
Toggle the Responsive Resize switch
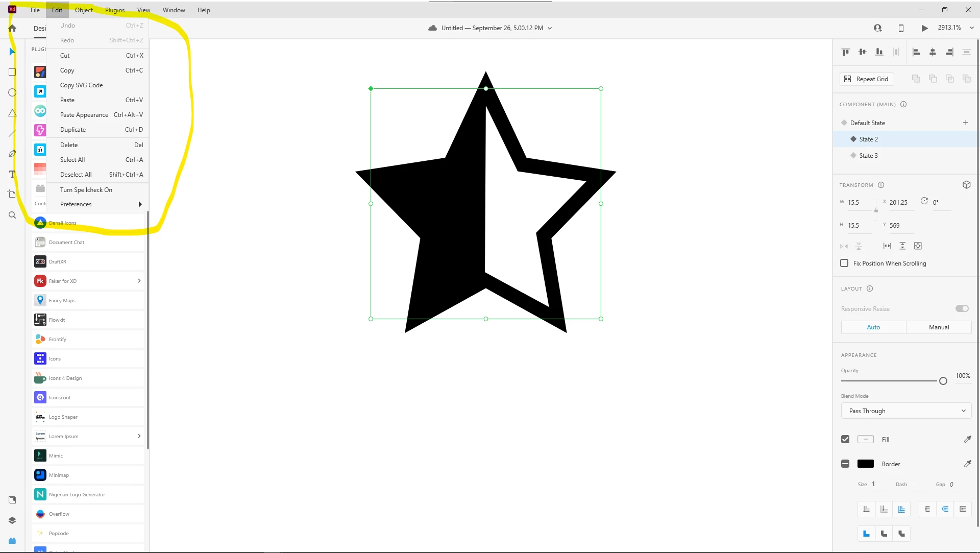coord(962,308)
